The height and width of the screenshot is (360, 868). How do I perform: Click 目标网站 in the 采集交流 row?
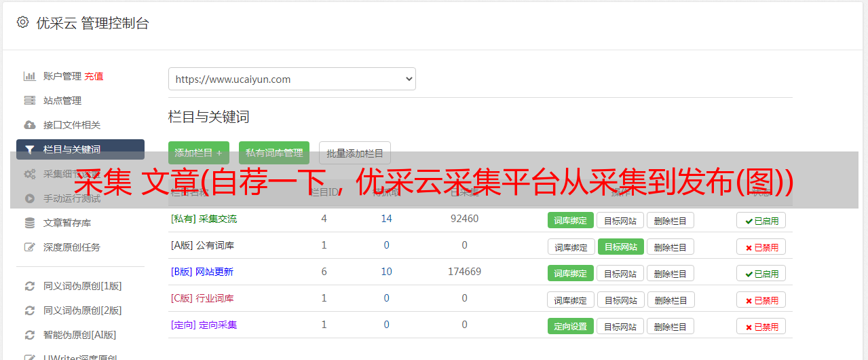pyautogui.click(x=620, y=220)
